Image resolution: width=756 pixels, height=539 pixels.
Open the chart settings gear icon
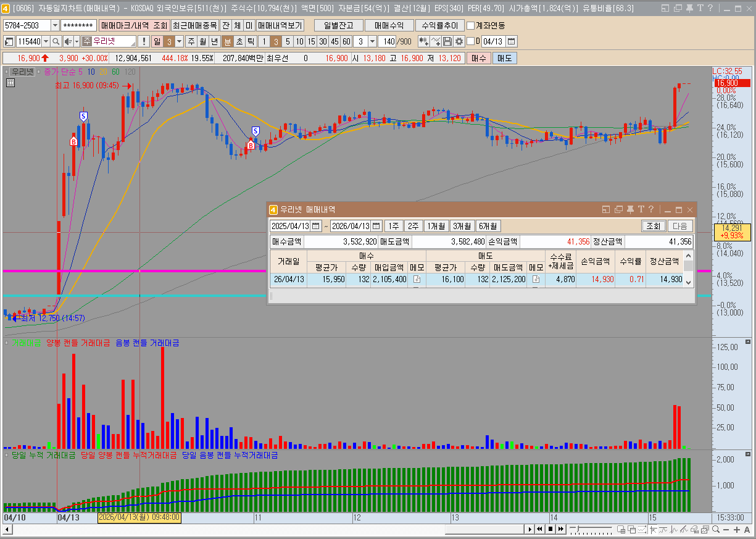point(459,41)
